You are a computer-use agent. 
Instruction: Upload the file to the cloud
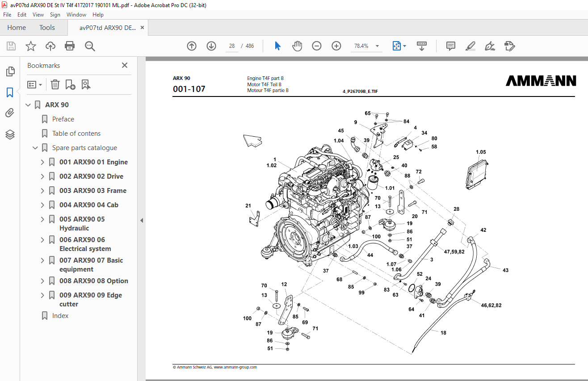tap(50, 46)
